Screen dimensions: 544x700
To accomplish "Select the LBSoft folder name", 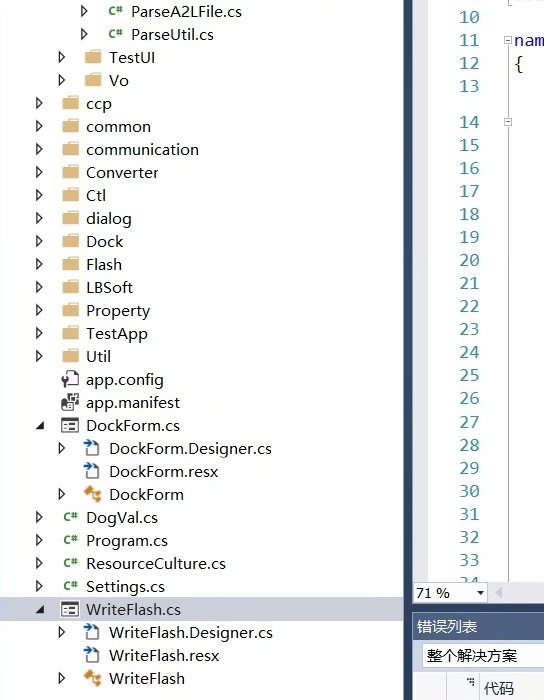I will click(x=109, y=287).
